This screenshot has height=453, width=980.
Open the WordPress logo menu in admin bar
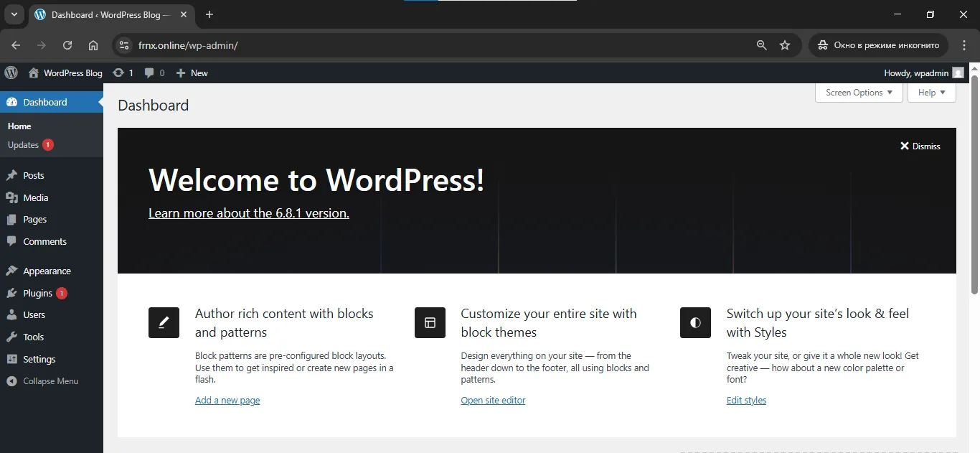click(11, 73)
